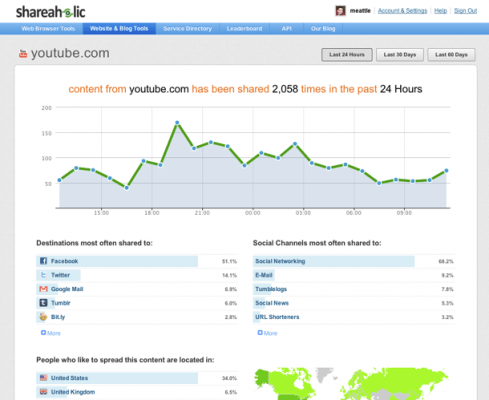Switch to Last 30 Days view

click(x=400, y=55)
